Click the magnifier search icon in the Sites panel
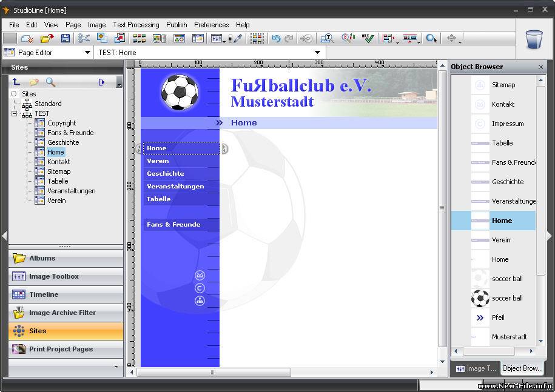Viewport: 555px width, 392px height. point(50,82)
